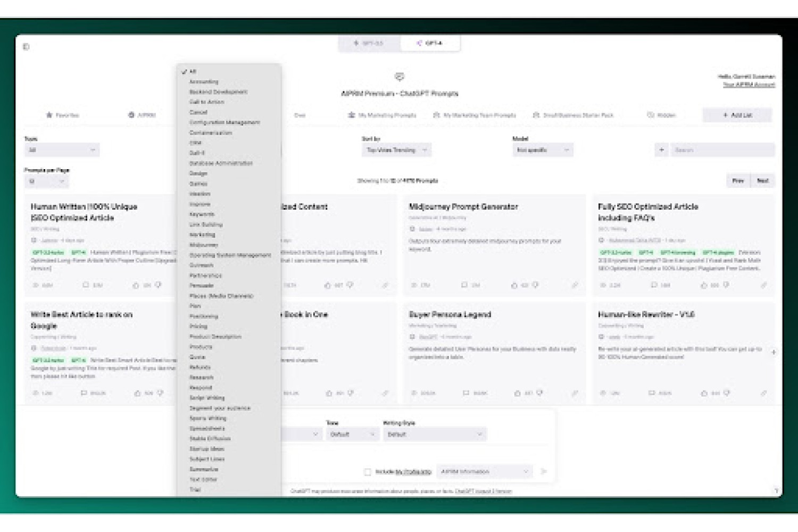Switch to the GPT-3.5 model tab

coord(369,43)
